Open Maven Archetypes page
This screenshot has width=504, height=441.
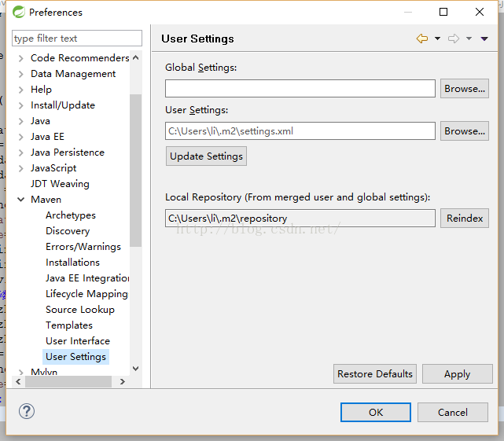click(71, 215)
